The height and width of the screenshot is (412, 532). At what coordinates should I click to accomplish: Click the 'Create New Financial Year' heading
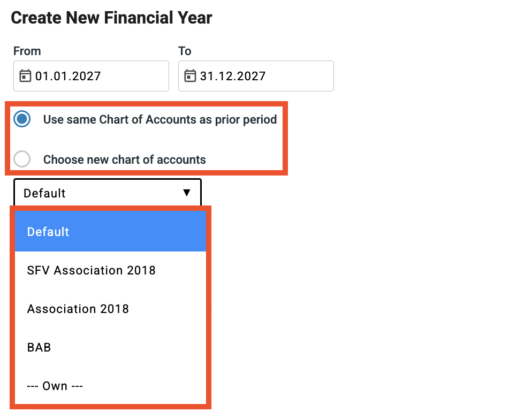(x=111, y=18)
